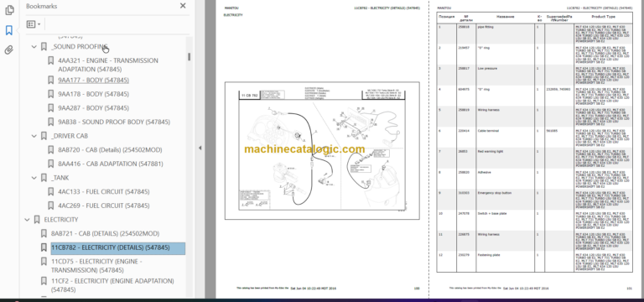Close the Bookmarks panel
This screenshot has height=302, width=644.
(183, 6)
